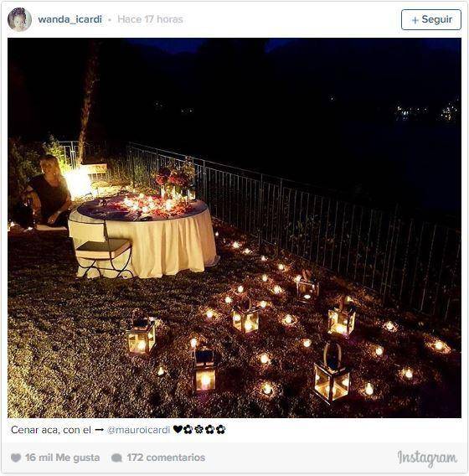Viewport: 469px width, 476px height.
Task: Open the @mauroicardi mention
Action: tap(139, 430)
